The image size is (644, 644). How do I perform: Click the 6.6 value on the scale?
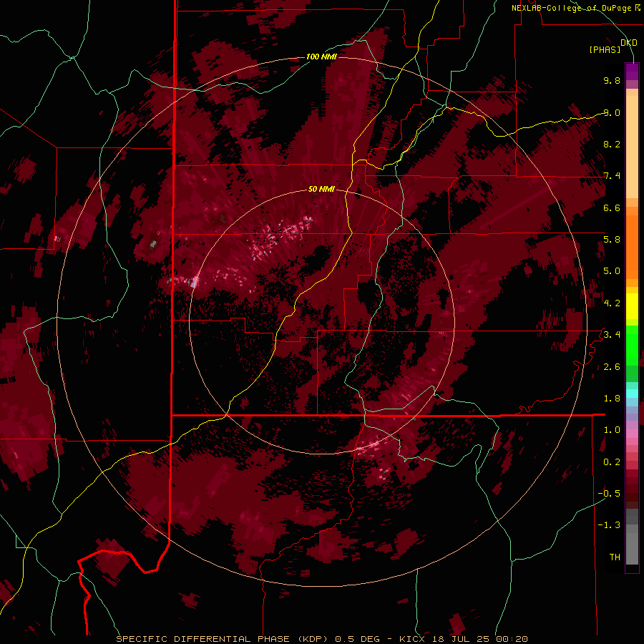tap(612, 208)
